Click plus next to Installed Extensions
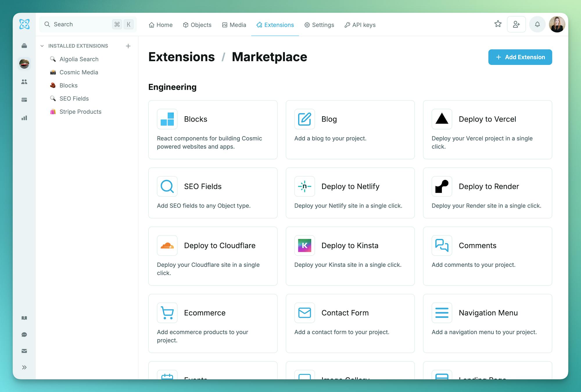This screenshot has height=392, width=581. [128, 46]
